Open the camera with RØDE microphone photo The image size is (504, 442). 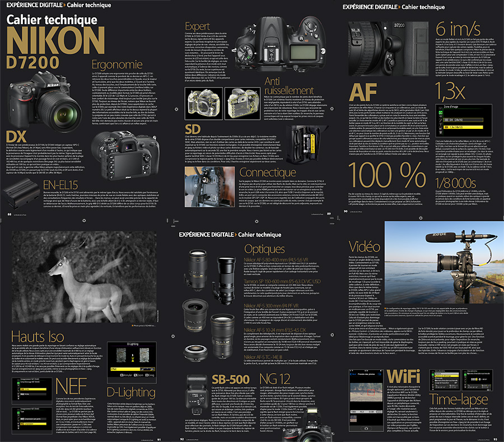pos(444,262)
